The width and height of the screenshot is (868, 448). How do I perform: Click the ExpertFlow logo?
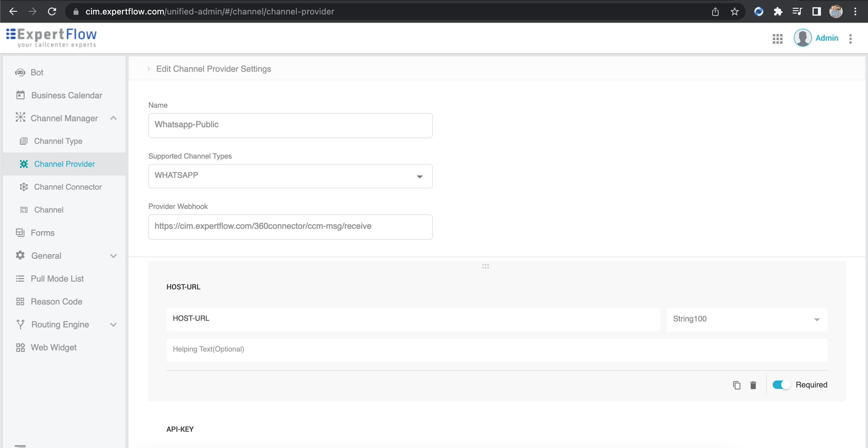click(x=52, y=38)
